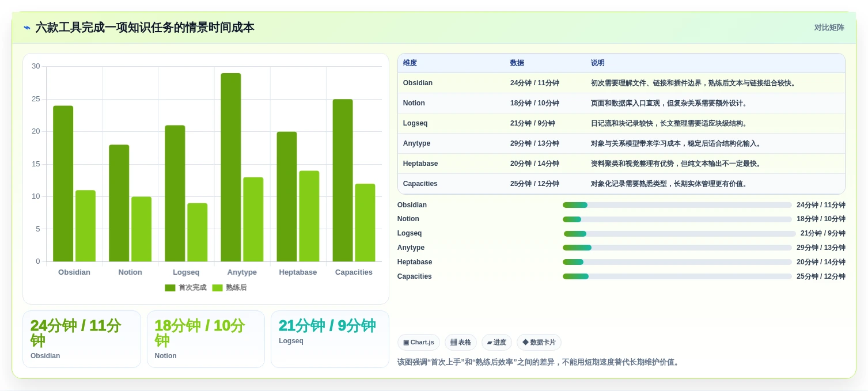Click the Obsidian progress bar

click(x=677, y=205)
